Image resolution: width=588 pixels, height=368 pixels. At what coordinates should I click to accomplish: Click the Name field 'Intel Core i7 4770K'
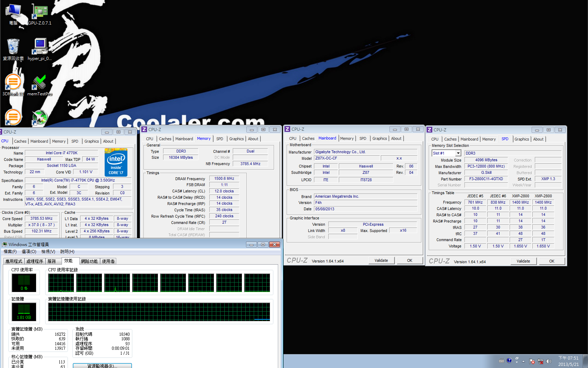coord(62,153)
